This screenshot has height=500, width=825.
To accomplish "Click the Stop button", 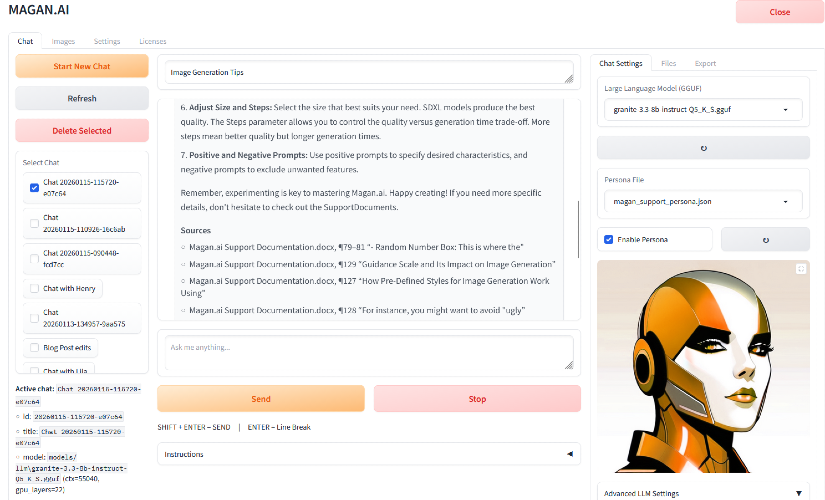I will [477, 399].
